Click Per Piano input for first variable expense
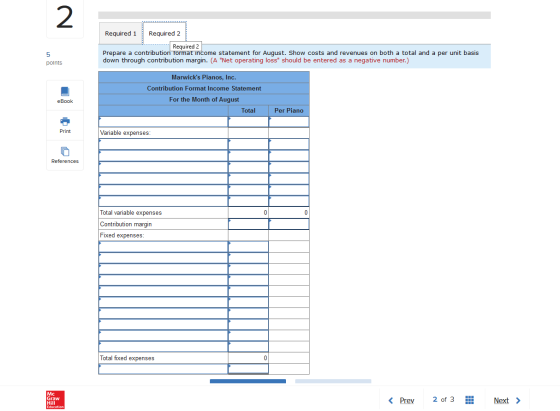 pyautogui.click(x=289, y=144)
